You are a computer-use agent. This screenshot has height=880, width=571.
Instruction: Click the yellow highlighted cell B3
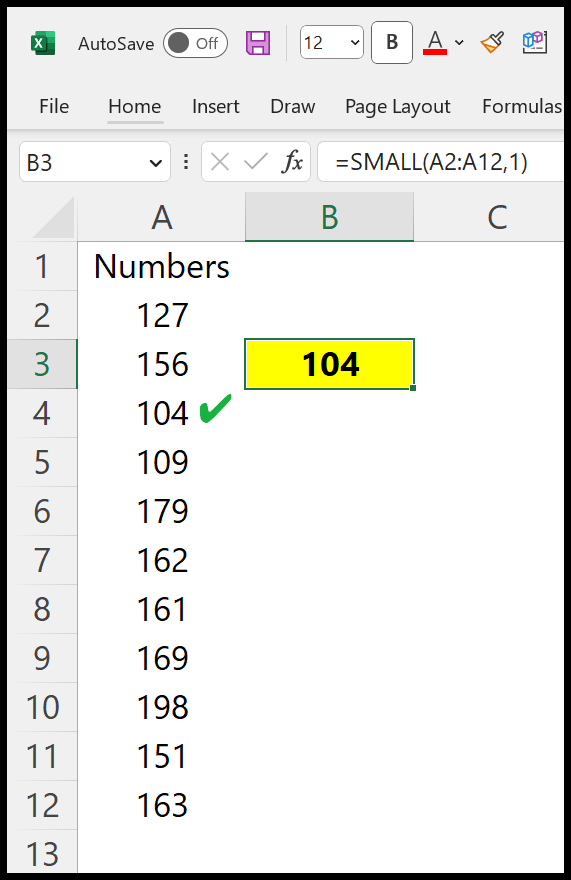330,364
